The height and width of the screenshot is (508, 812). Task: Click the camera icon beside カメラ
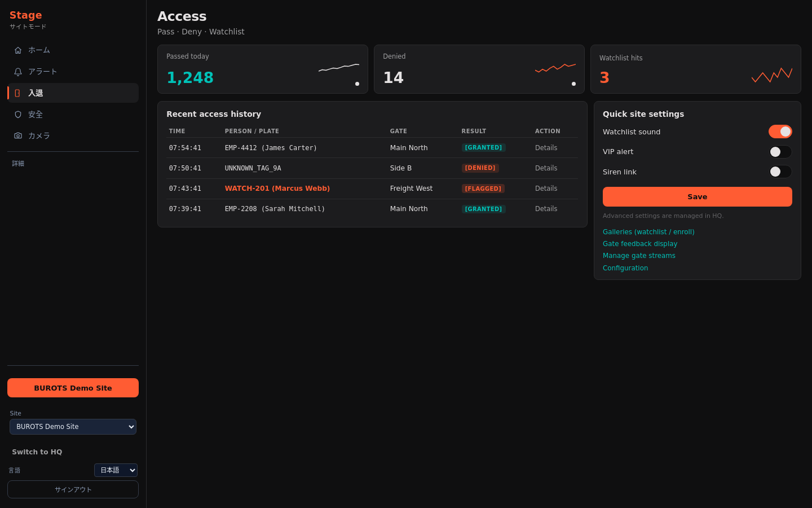(18, 136)
